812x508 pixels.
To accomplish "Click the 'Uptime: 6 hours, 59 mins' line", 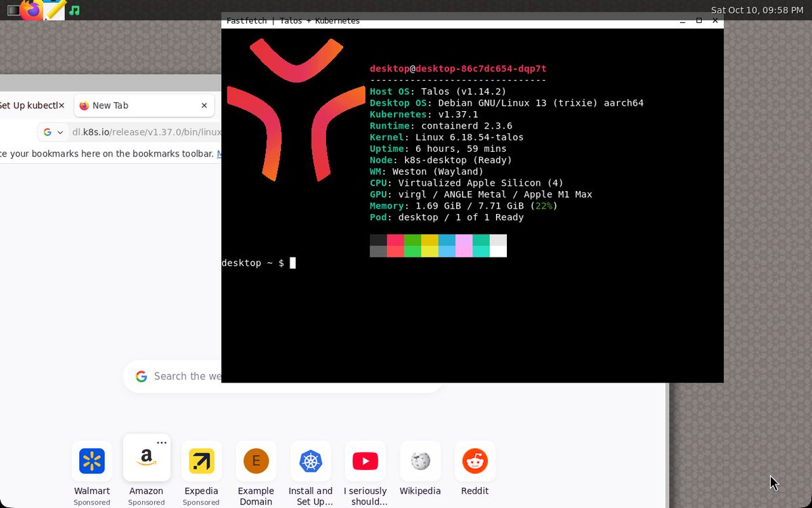I will click(x=438, y=149).
